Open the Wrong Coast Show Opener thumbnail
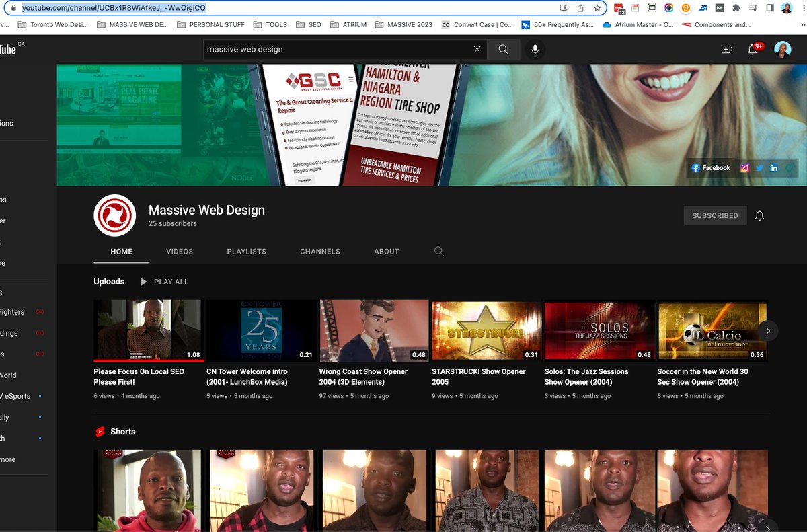Image resolution: width=807 pixels, height=532 pixels. pos(374,331)
